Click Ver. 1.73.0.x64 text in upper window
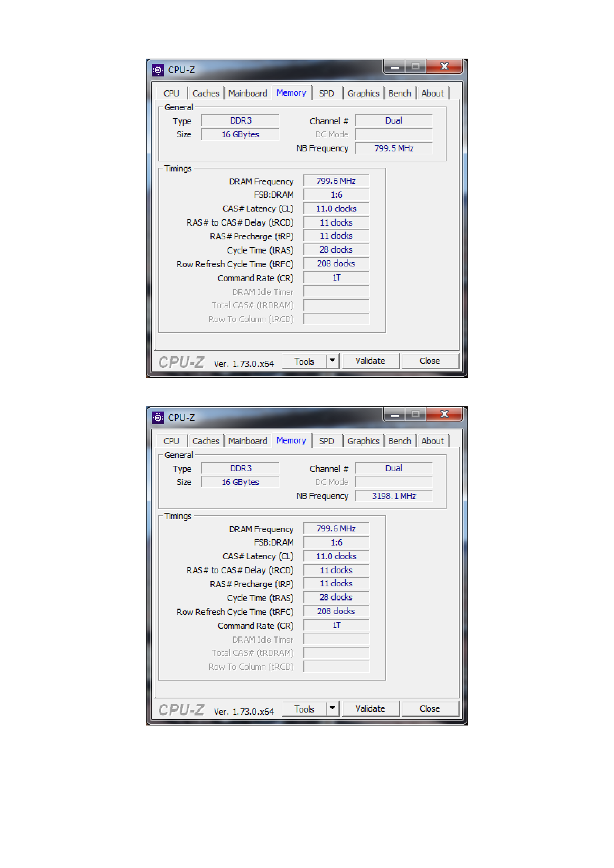 click(x=244, y=364)
